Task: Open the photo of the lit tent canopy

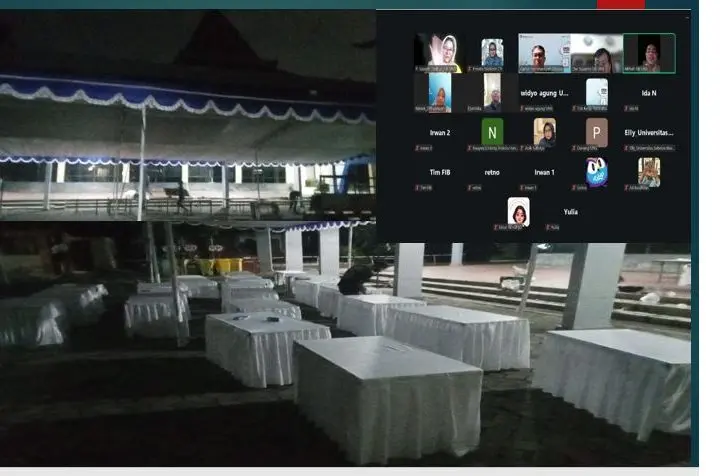Action: (x=188, y=115)
